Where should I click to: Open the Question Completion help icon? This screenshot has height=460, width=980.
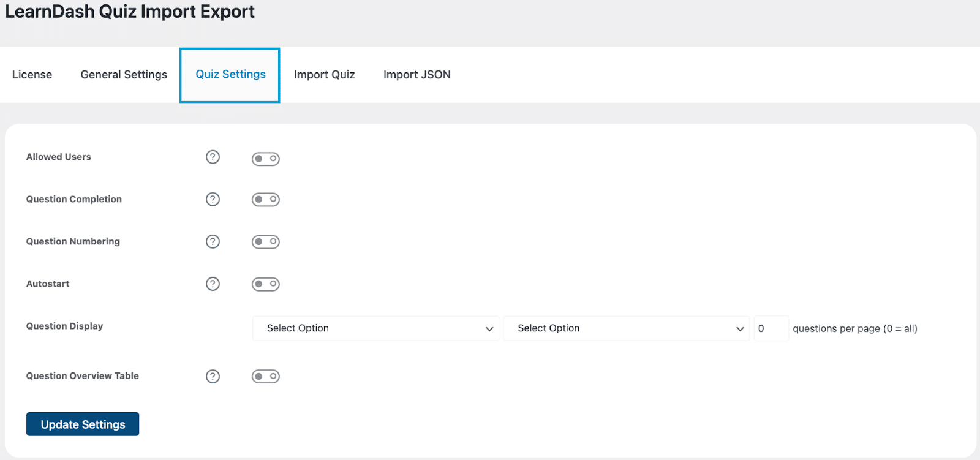pyautogui.click(x=213, y=199)
